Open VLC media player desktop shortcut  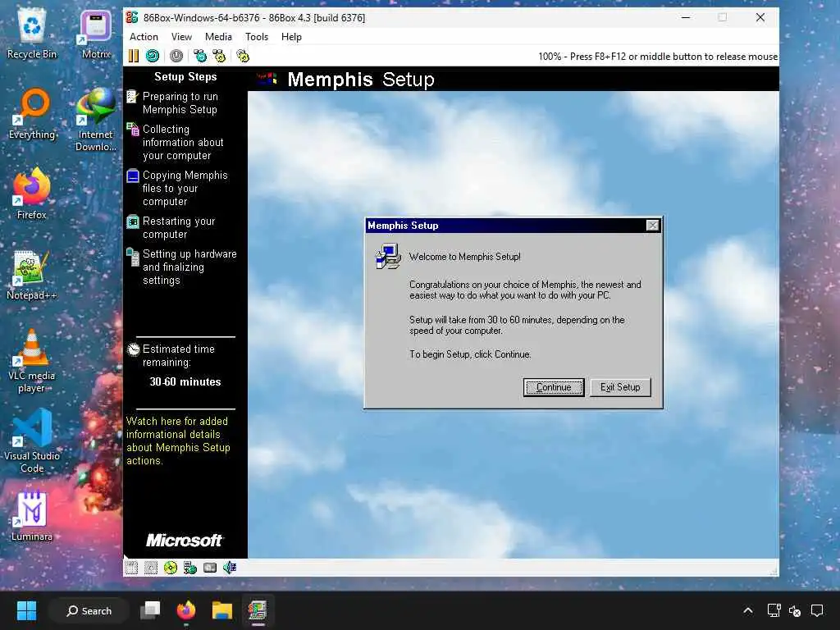(x=32, y=361)
